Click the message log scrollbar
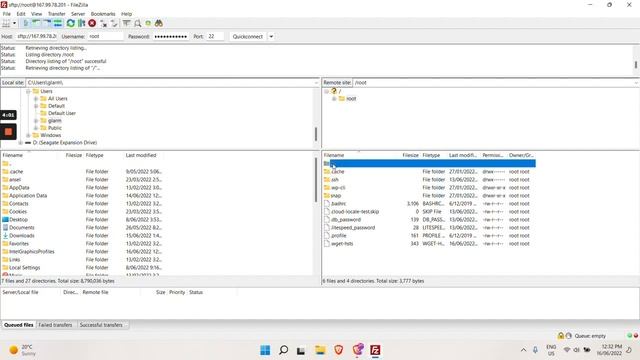The image size is (640, 360). (x=636, y=64)
